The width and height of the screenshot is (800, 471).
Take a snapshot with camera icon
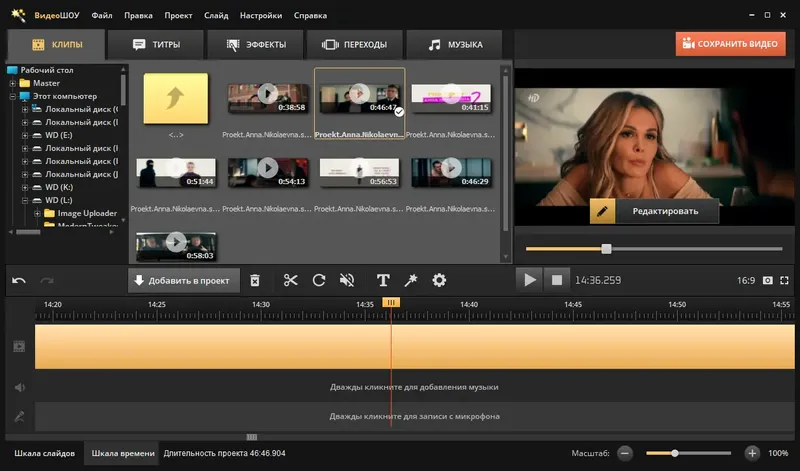coord(767,280)
